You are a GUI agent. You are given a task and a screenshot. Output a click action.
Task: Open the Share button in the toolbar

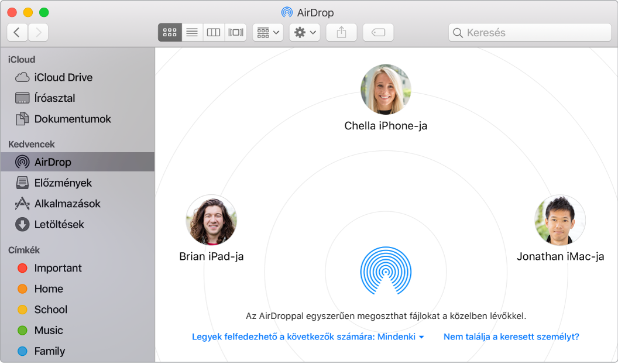pos(341,32)
